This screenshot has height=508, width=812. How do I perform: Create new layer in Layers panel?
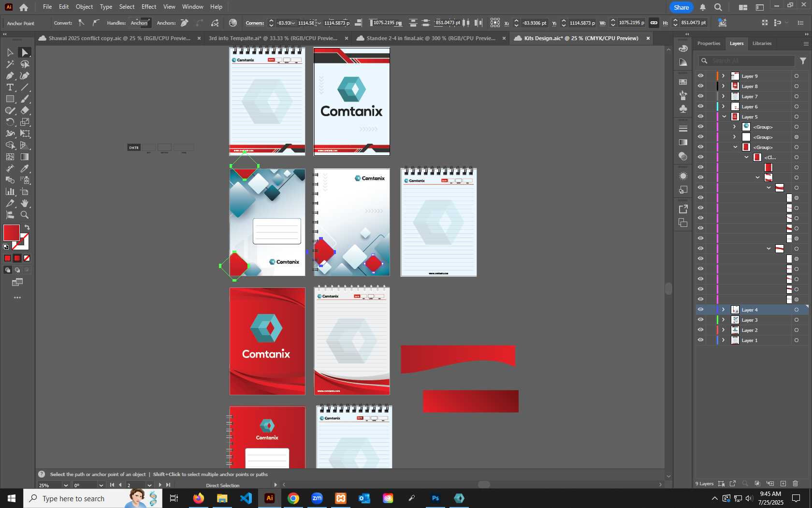point(783,483)
